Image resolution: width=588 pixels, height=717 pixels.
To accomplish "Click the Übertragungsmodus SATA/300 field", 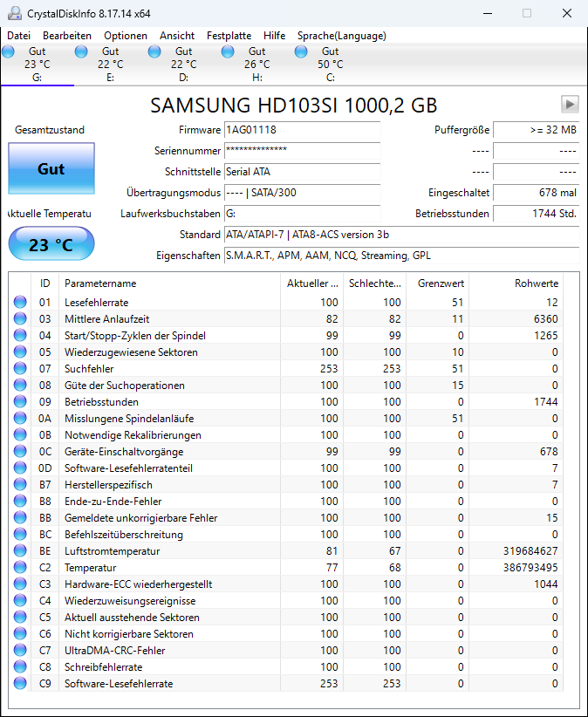I will click(302, 193).
